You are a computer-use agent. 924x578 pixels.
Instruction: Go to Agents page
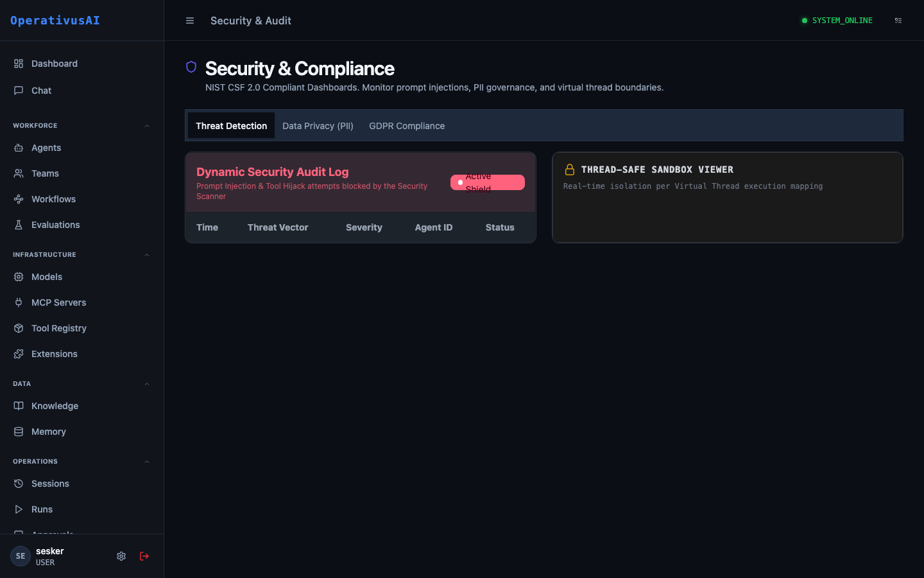(x=81, y=148)
